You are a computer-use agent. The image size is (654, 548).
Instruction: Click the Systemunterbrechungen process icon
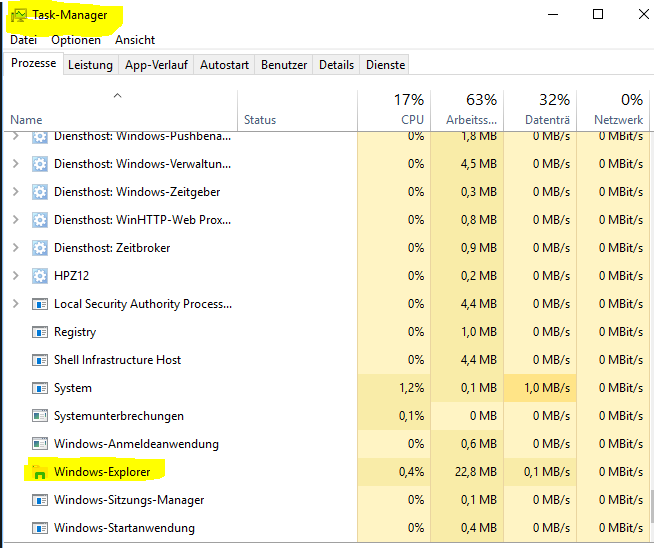(40, 416)
